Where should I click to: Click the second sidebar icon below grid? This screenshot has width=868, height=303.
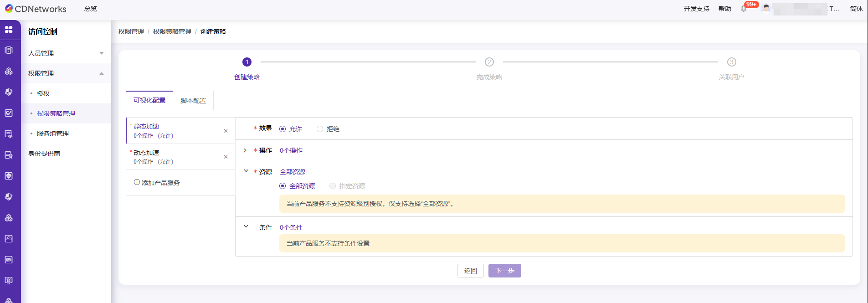pos(9,71)
